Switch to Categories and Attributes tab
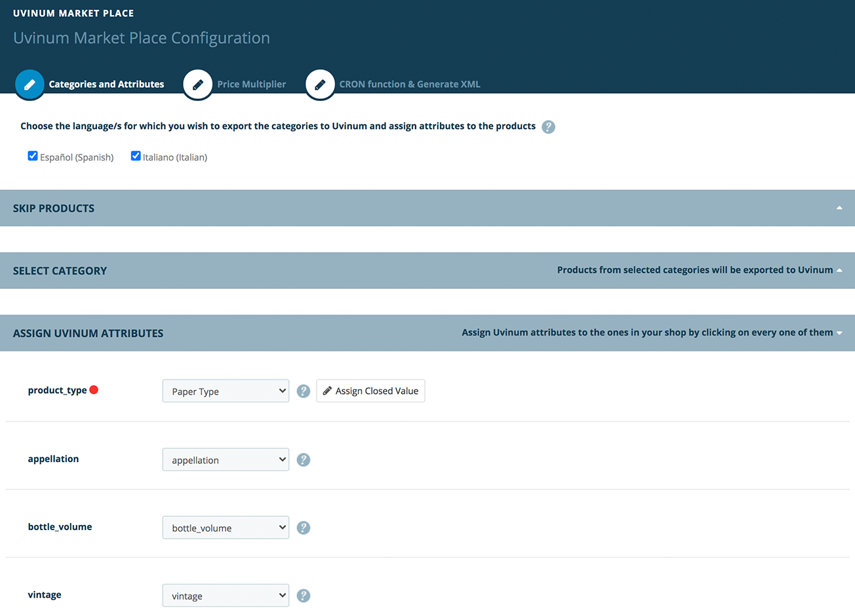Image resolution: width=855 pixels, height=616 pixels. (x=106, y=84)
